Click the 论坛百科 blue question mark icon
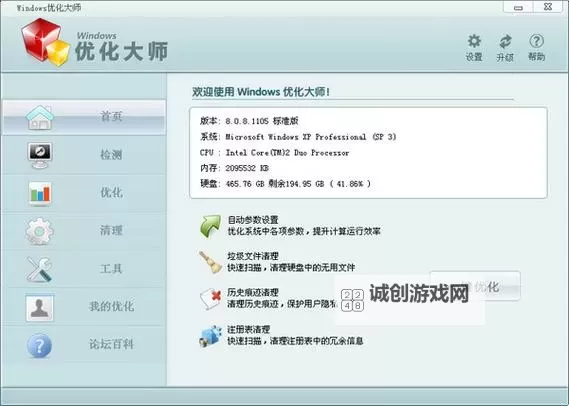The height and width of the screenshot is (406, 569). (x=39, y=345)
